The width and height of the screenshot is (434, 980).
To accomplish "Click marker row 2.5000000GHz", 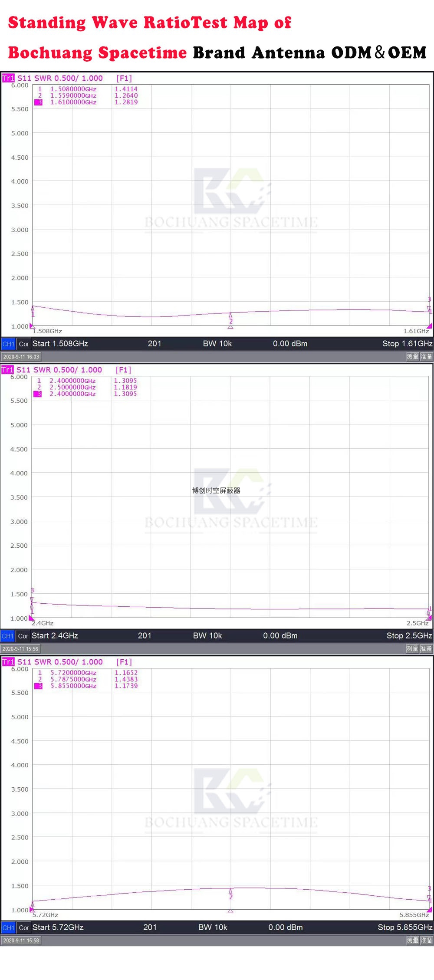I will click(x=87, y=387).
